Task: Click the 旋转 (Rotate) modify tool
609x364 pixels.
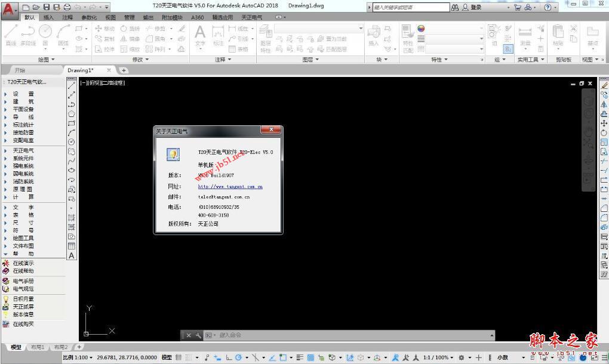Action: pos(130,29)
